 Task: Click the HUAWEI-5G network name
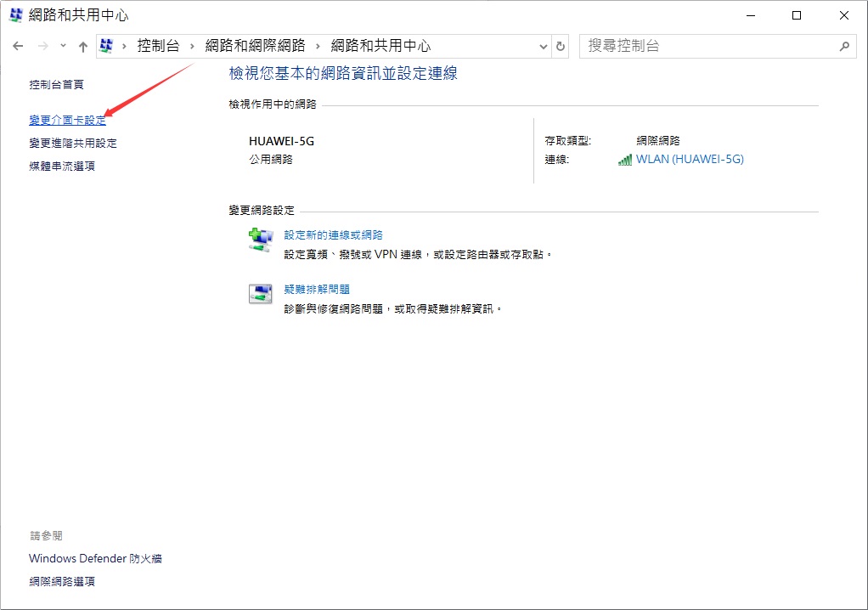[281, 141]
